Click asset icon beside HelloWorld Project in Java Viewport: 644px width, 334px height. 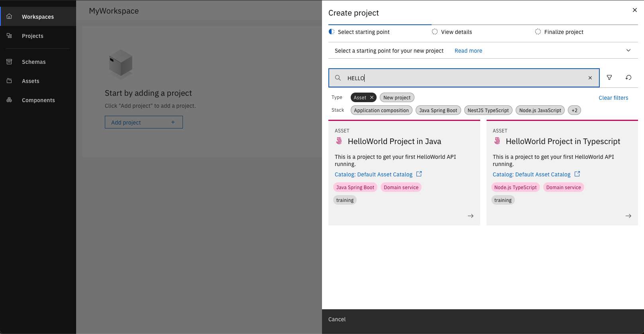point(339,141)
